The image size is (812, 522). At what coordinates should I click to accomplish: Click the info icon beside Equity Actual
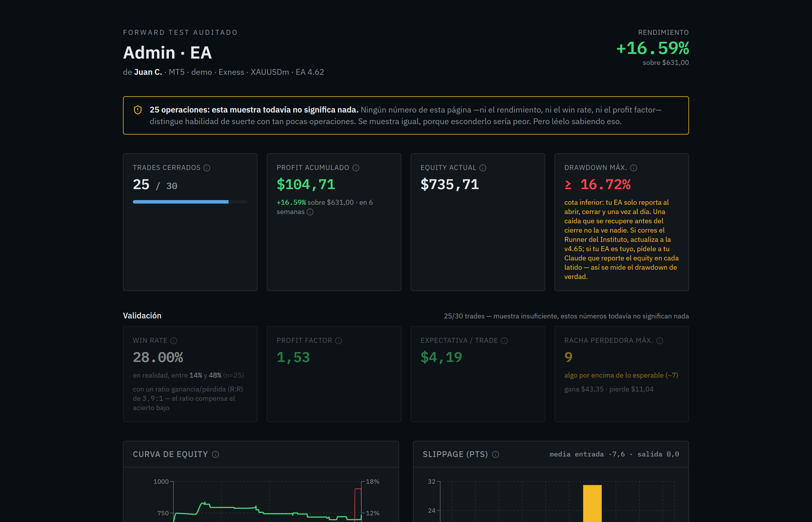pos(483,168)
